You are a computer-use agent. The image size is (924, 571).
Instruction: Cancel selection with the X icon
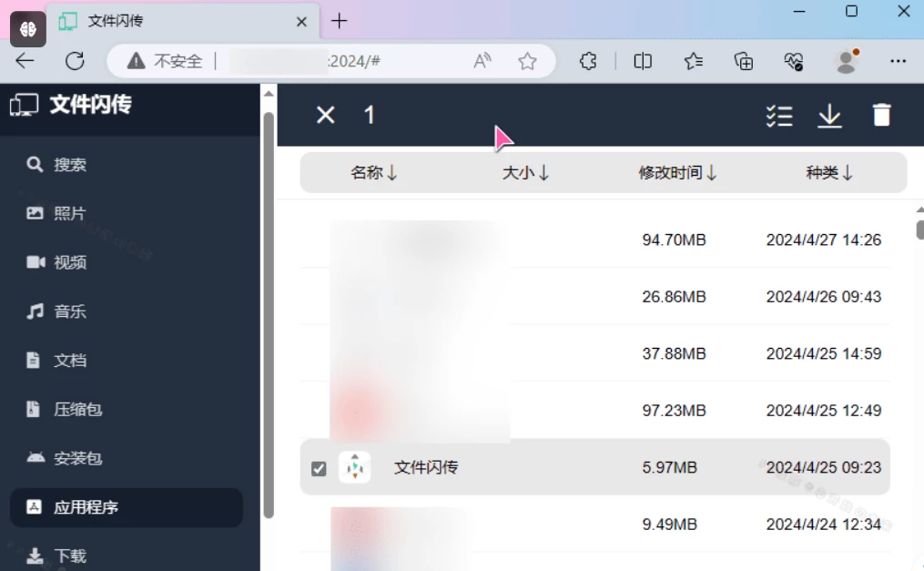point(325,115)
